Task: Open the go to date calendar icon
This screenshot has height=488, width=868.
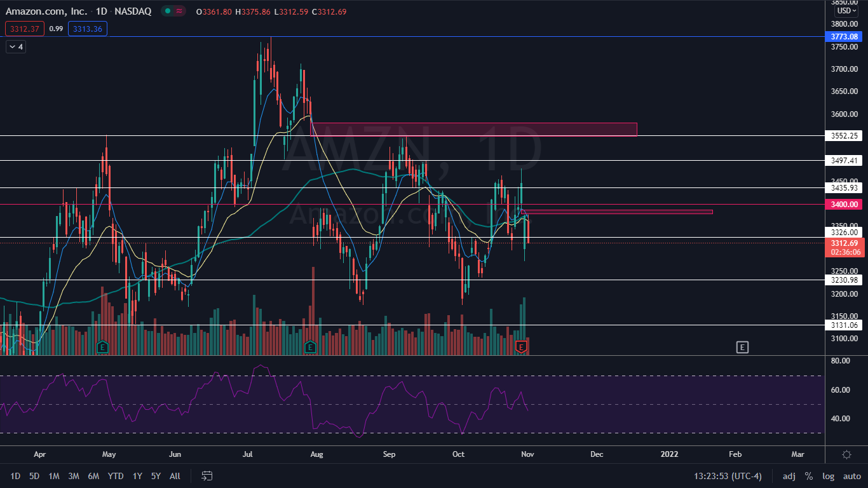Action: coord(207,476)
